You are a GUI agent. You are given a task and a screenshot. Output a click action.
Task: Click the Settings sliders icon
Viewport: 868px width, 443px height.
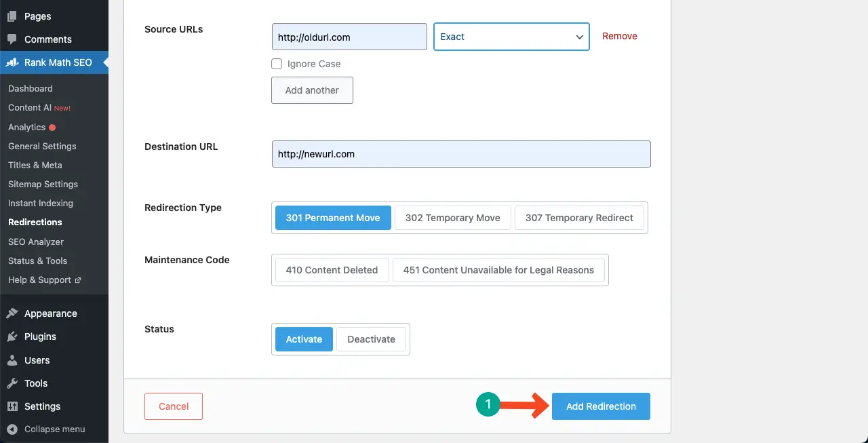(12, 406)
